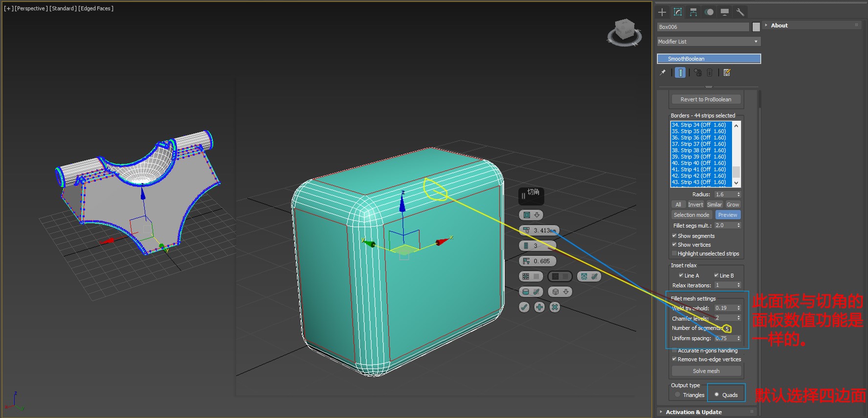Select the Triangles output type
The image size is (868, 418).
(x=677, y=395)
